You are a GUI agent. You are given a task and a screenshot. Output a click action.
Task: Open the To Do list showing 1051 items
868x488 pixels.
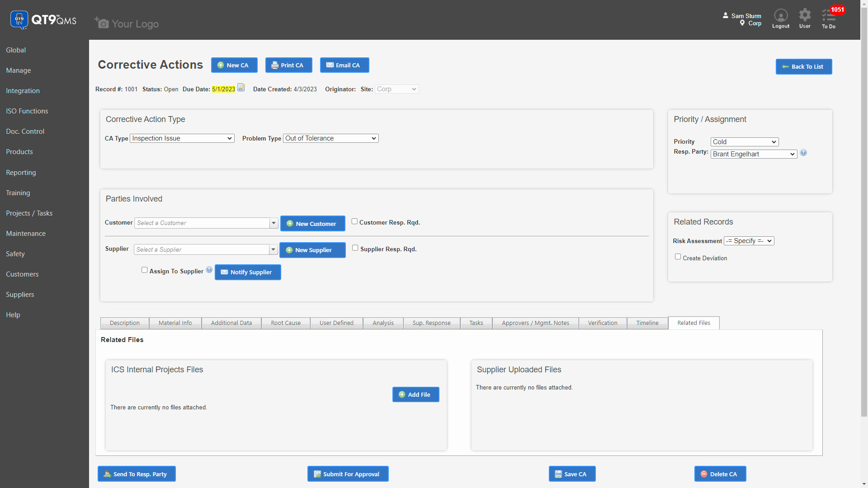[829, 17]
